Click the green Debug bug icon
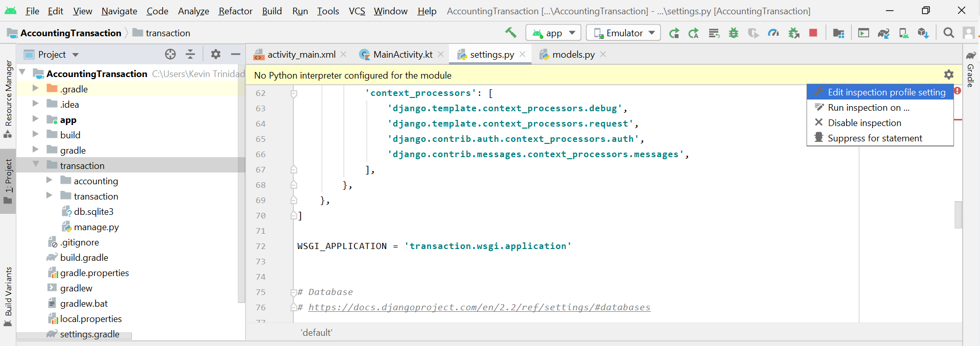 pos(734,33)
